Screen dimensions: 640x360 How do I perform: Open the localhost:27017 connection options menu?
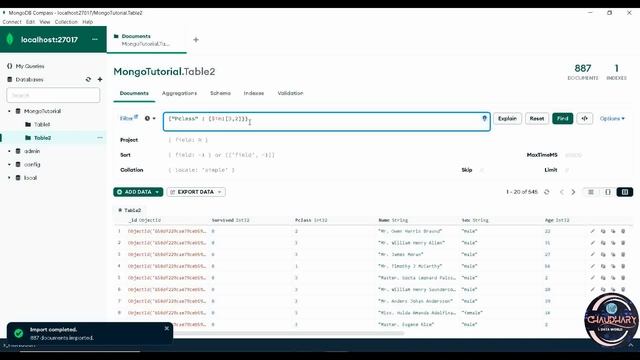(95, 39)
